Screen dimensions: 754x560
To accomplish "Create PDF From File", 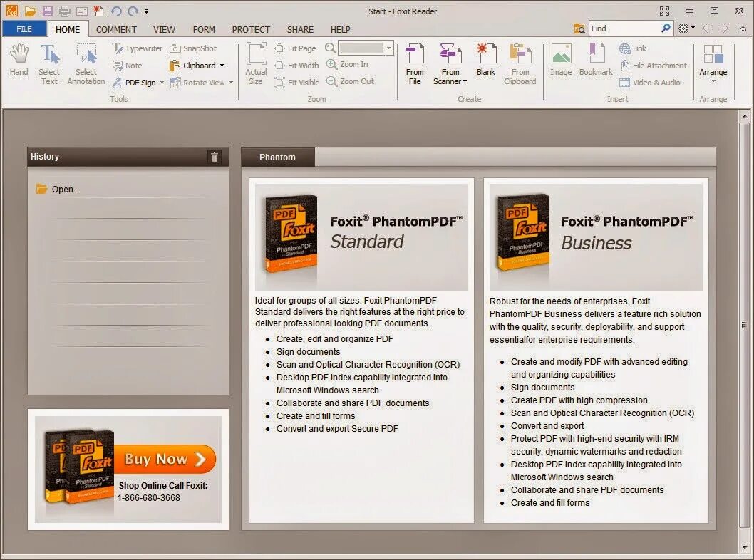I will (x=415, y=64).
